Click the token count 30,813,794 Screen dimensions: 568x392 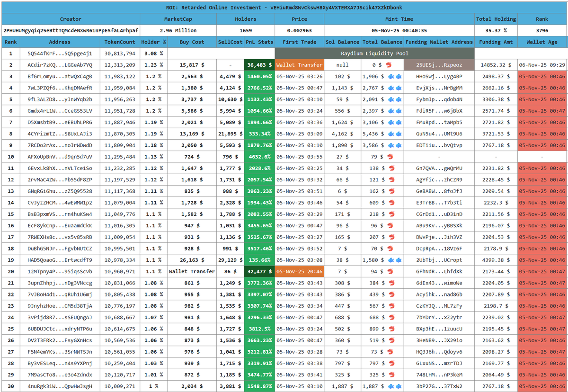[120, 53]
